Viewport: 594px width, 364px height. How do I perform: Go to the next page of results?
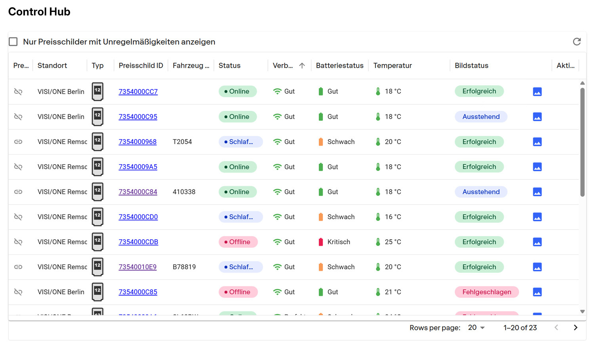coord(575,328)
